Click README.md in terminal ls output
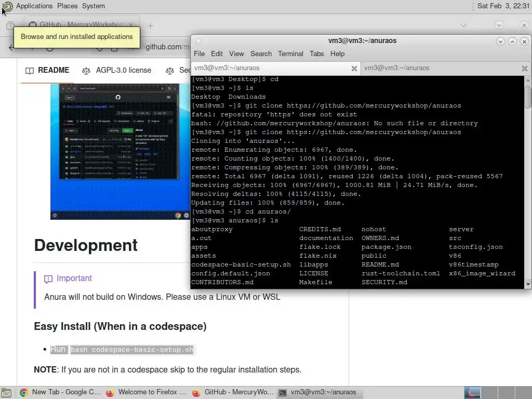 tap(380, 264)
